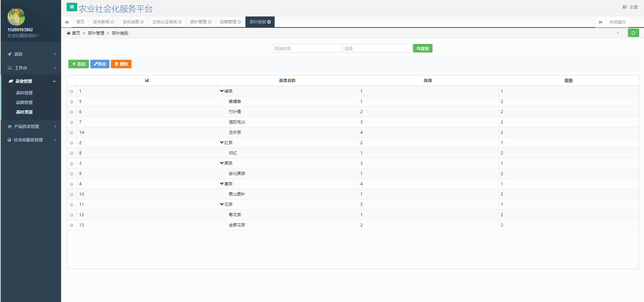Focus the 茶类名称 search input field
The image size is (644, 302).
307,48
